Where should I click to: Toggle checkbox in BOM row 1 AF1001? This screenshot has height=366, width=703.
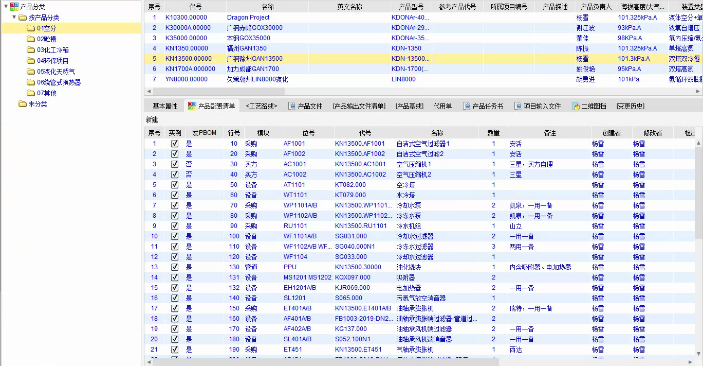[174, 144]
